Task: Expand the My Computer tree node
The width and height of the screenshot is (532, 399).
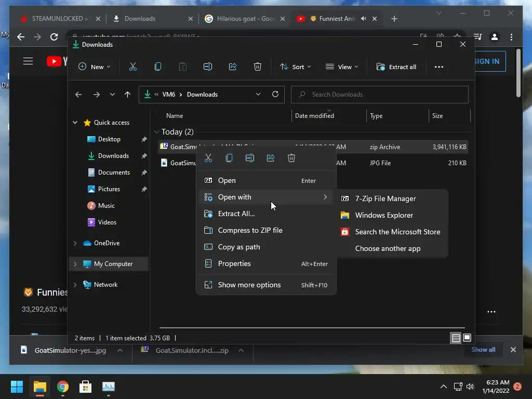Action: (75, 264)
